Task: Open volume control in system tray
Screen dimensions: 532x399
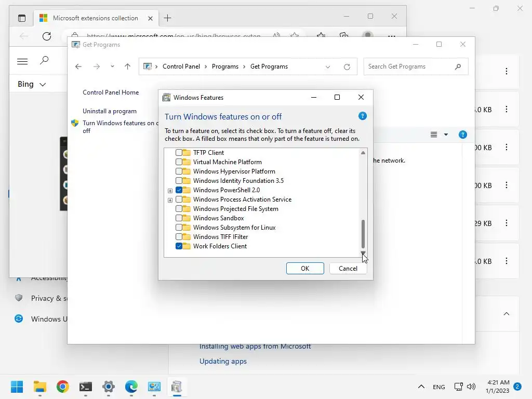Action: [471, 387]
